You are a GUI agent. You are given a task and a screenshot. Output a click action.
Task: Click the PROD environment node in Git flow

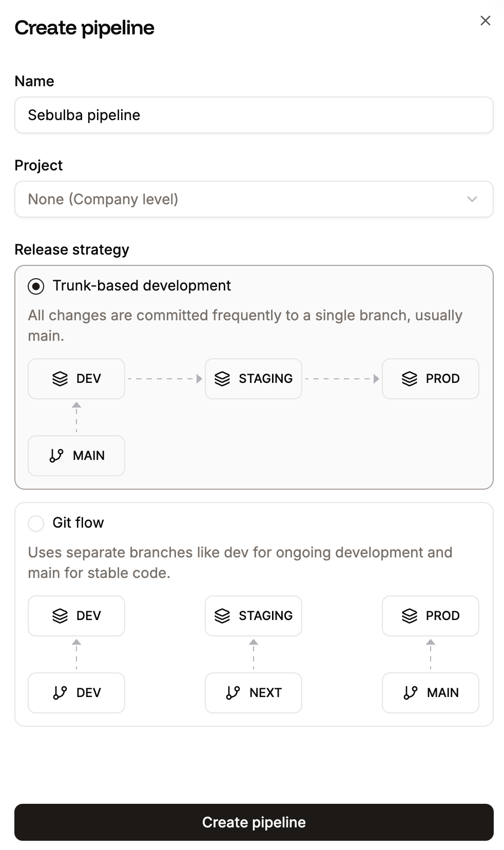coord(430,616)
